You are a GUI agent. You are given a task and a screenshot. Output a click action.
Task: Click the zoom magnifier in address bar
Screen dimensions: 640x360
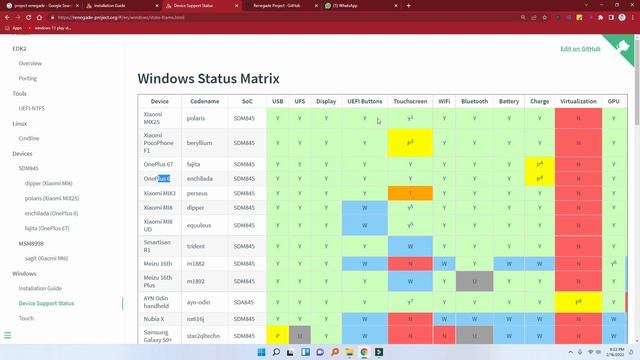pyautogui.click(x=523, y=18)
